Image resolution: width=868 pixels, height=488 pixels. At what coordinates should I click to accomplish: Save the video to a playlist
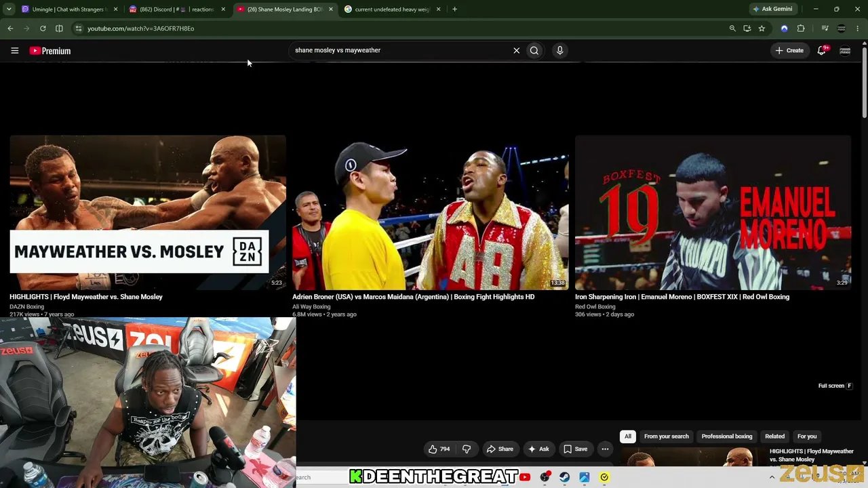(x=576, y=449)
